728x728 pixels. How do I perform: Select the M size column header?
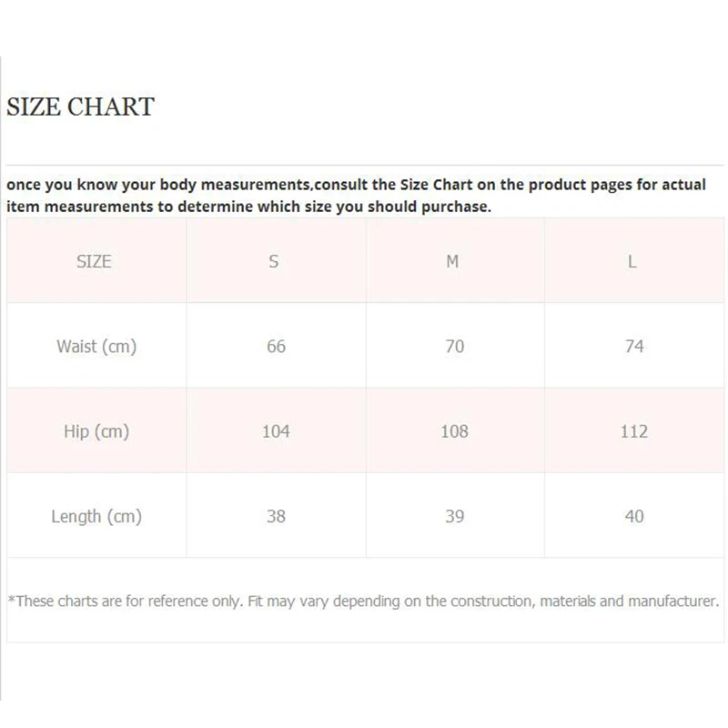point(452,261)
